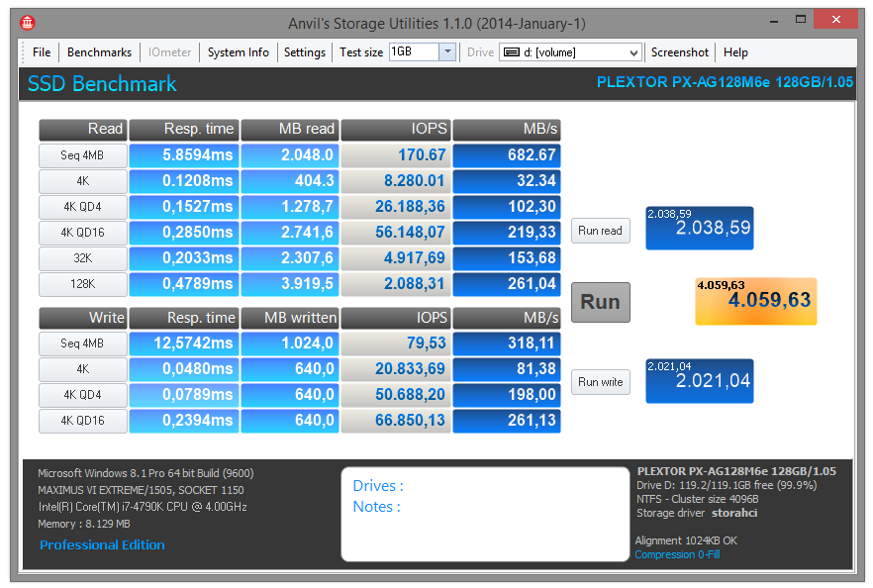
Task: Click the Compression 0-Fill link
Action: pyautogui.click(x=677, y=554)
